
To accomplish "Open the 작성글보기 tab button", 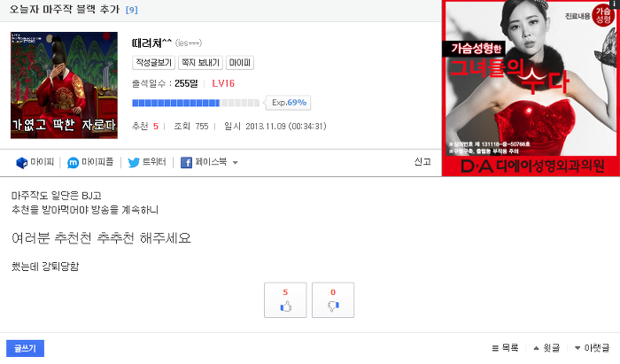I will point(153,63).
